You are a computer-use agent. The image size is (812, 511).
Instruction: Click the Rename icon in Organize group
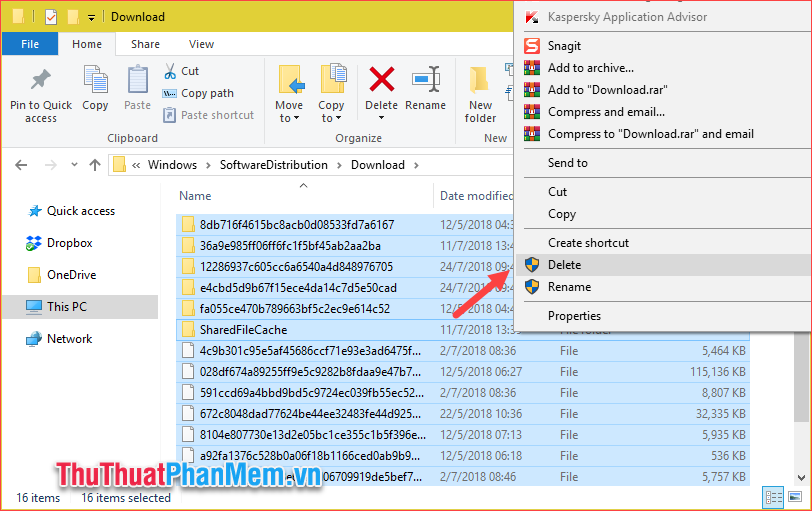(426, 80)
